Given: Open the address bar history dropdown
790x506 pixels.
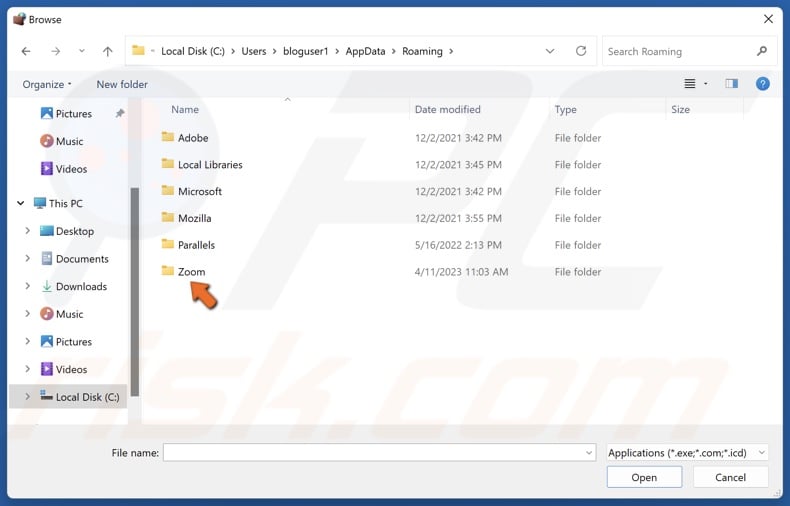Looking at the screenshot, I should (550, 52).
